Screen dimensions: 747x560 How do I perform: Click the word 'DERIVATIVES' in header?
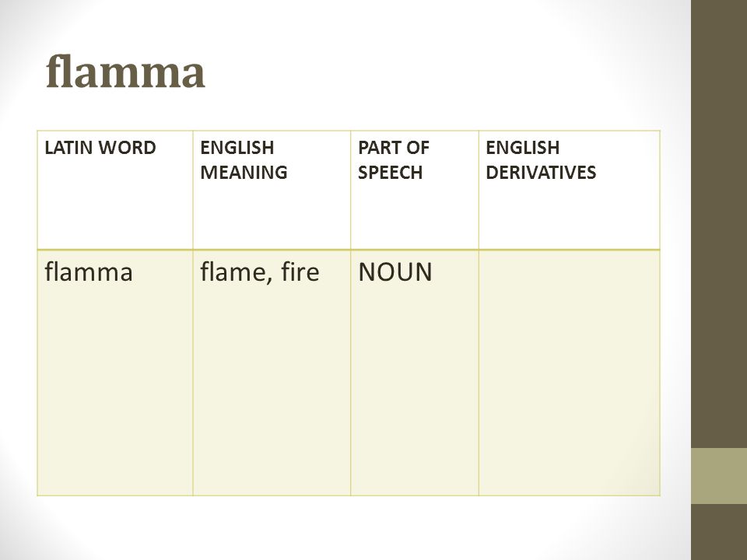(x=541, y=173)
